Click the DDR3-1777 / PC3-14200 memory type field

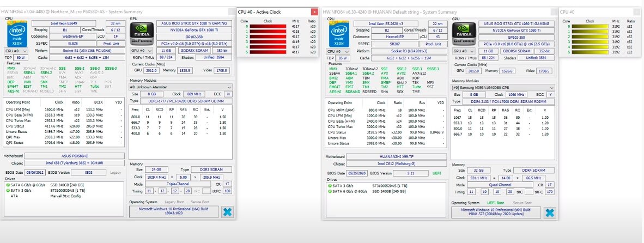pos(186,101)
